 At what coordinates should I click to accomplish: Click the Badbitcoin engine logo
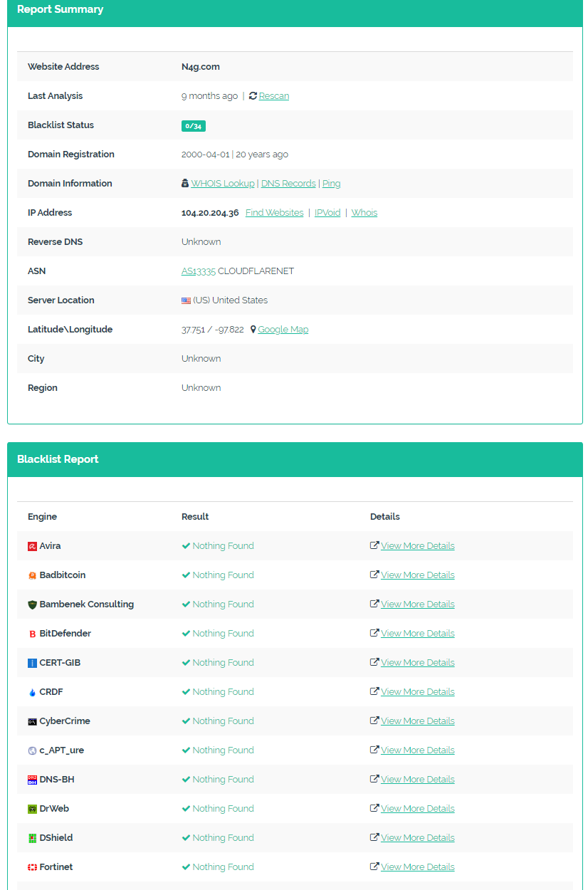pos(32,575)
